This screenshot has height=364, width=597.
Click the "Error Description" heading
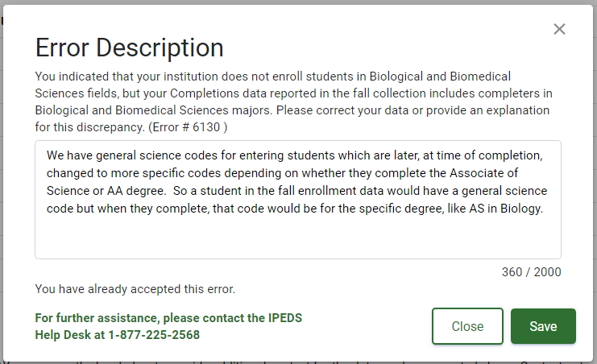pos(129,48)
